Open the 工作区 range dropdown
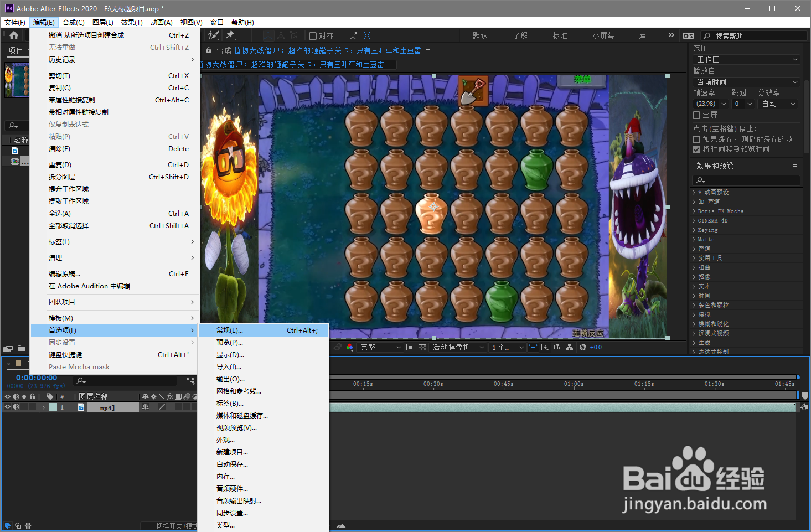This screenshot has width=811, height=532. [x=747, y=59]
